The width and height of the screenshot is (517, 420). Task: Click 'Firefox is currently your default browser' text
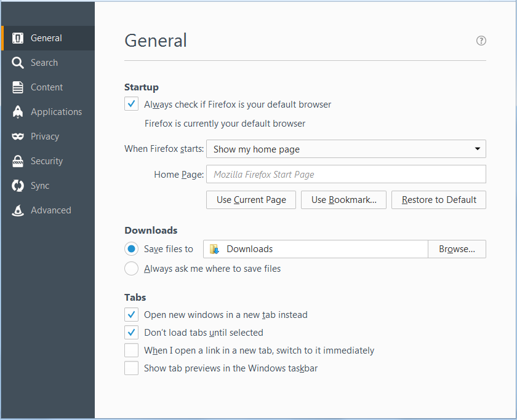pyautogui.click(x=225, y=124)
